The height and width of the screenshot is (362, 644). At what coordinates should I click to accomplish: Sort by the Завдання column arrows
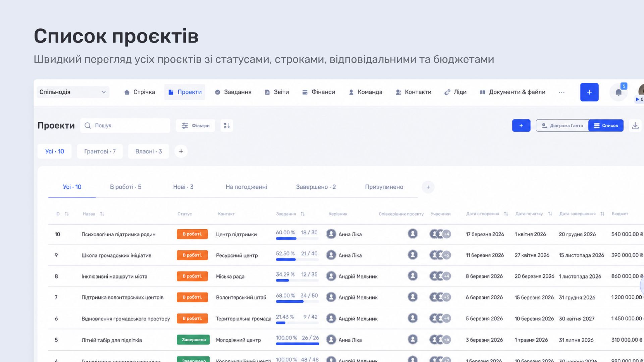pos(303,214)
